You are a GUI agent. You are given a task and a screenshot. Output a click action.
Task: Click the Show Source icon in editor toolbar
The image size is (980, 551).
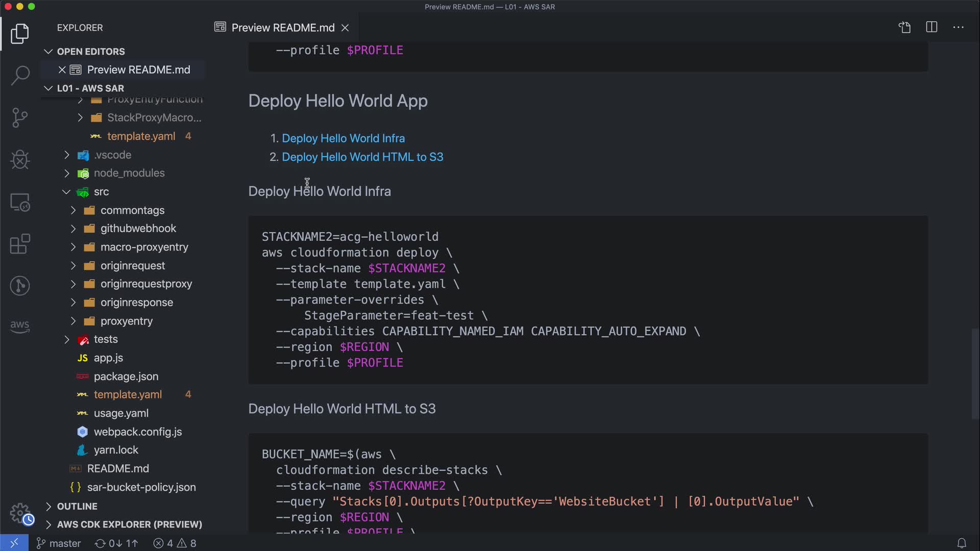[904, 28]
